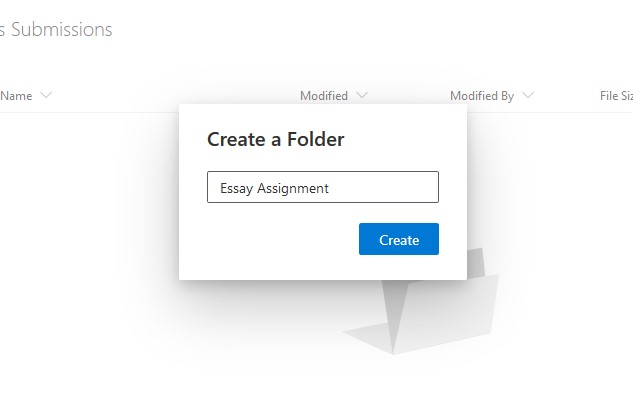The width and height of the screenshot is (633, 409).
Task: Focus the folder name input field
Action: click(x=323, y=187)
